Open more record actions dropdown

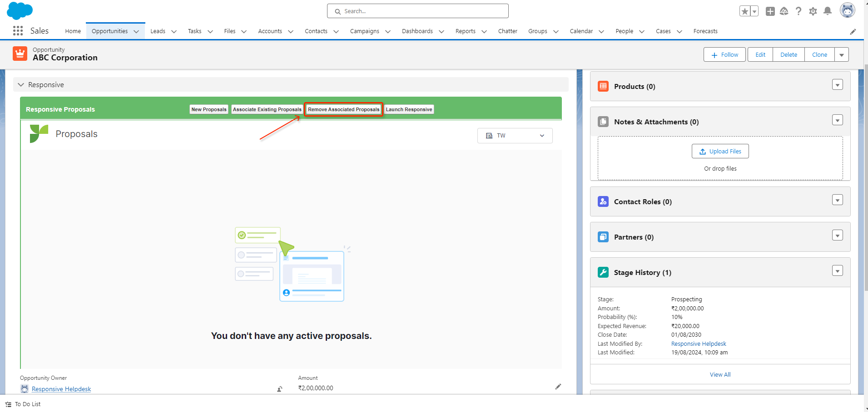(842, 54)
